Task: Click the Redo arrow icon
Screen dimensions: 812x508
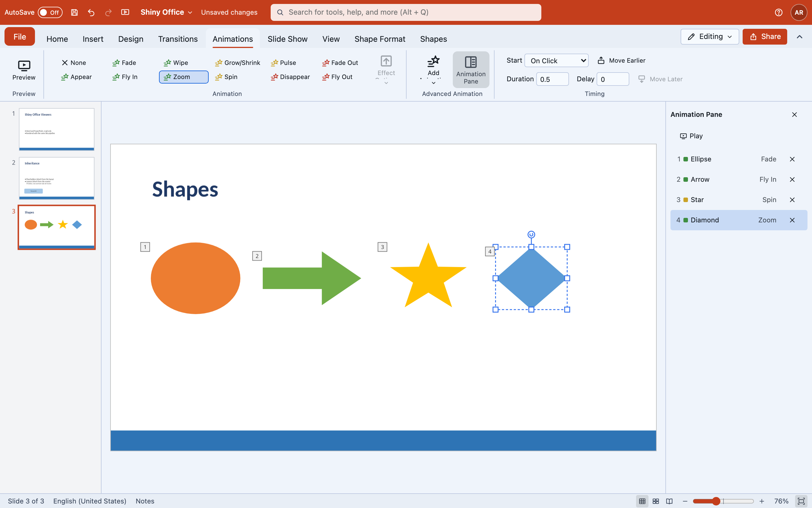Action: tap(108, 12)
